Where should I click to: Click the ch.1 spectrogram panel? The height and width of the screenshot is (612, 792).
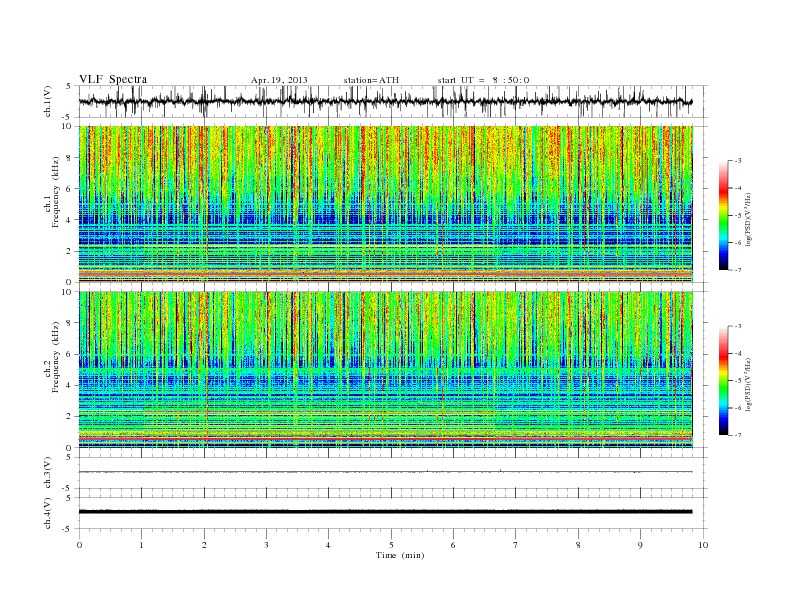coord(385,204)
